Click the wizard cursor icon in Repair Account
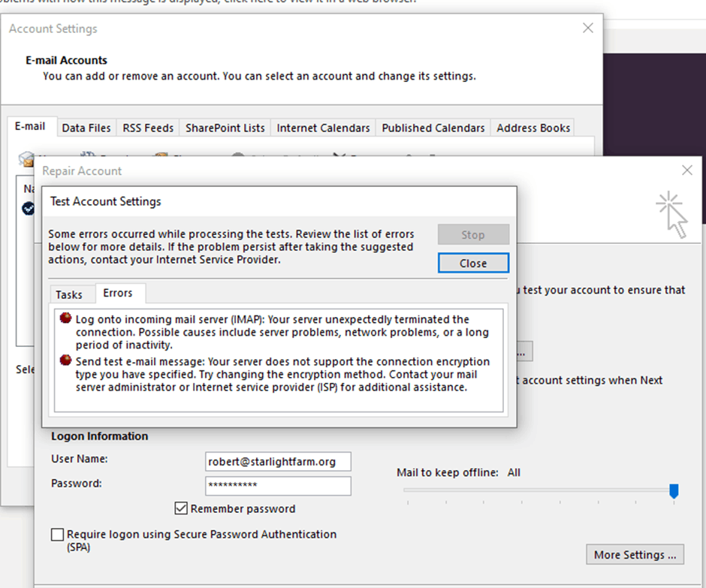The height and width of the screenshot is (588, 706). point(672,214)
